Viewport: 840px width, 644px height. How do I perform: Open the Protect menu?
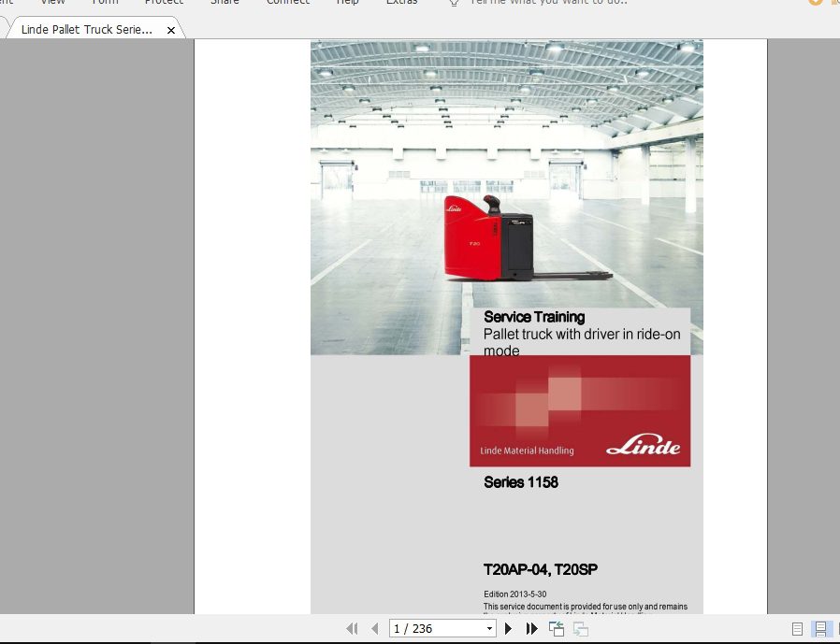(x=164, y=2)
